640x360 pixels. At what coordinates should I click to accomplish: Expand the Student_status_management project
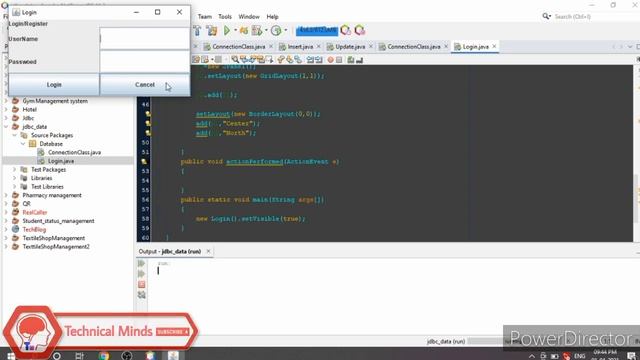point(6,221)
